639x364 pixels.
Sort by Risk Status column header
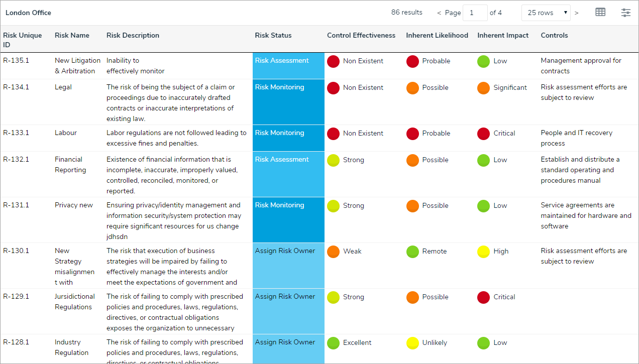click(x=273, y=36)
